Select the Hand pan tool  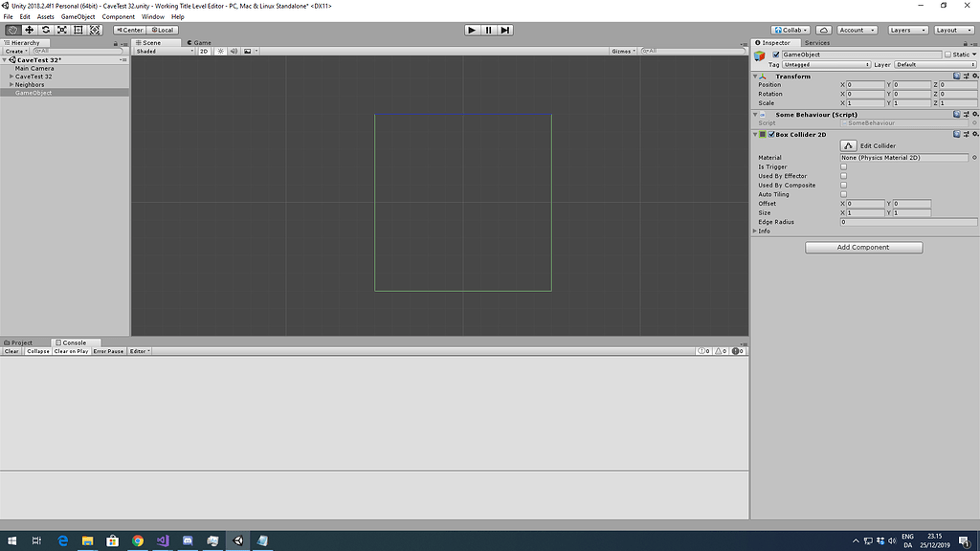12,30
